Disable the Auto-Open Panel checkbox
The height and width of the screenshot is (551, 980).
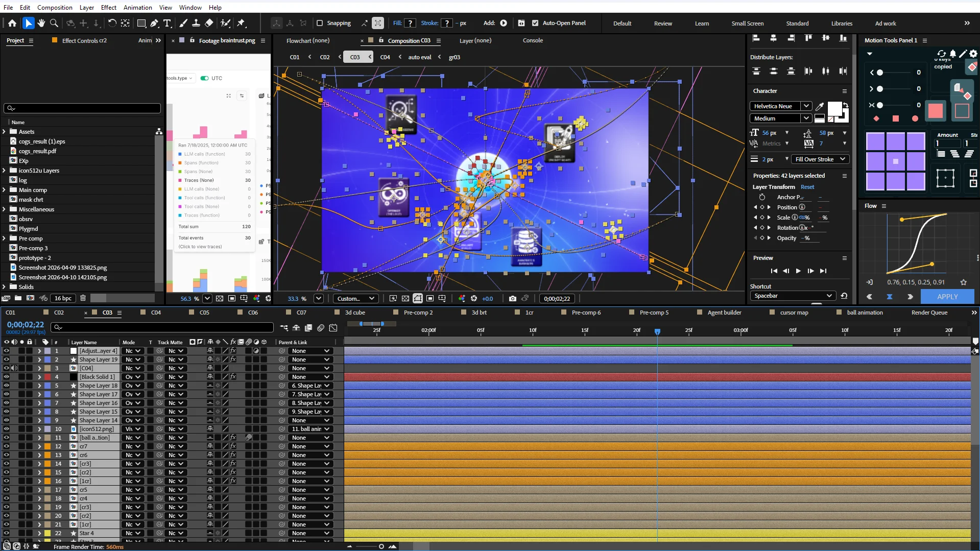(535, 23)
